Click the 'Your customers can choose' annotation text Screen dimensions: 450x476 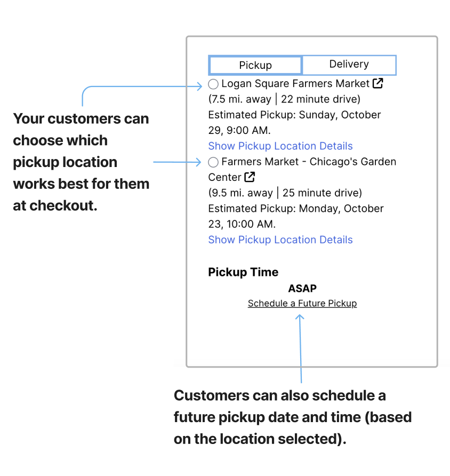(81, 162)
